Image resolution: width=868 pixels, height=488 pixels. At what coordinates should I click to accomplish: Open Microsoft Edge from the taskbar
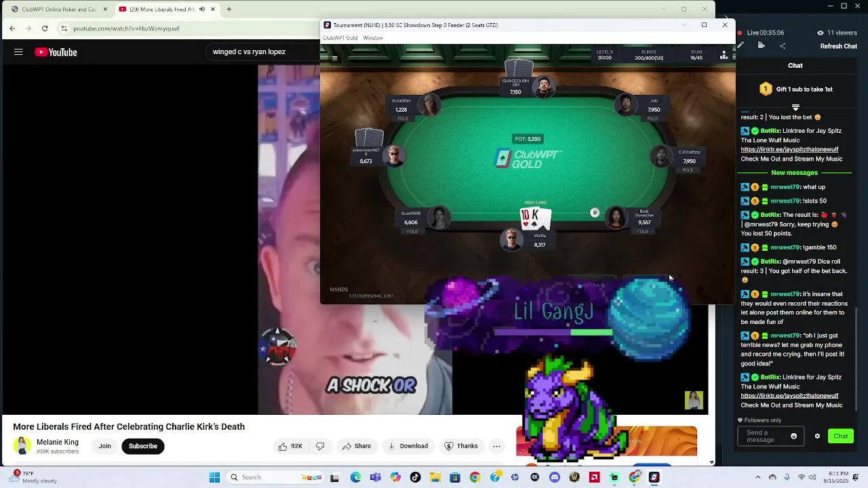click(x=355, y=477)
